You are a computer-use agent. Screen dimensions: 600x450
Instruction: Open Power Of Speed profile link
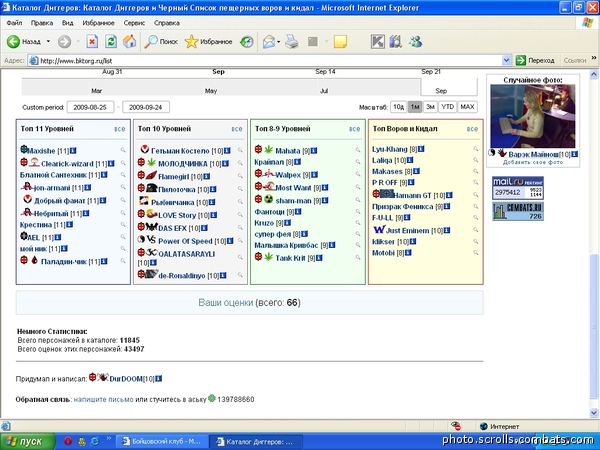point(185,241)
